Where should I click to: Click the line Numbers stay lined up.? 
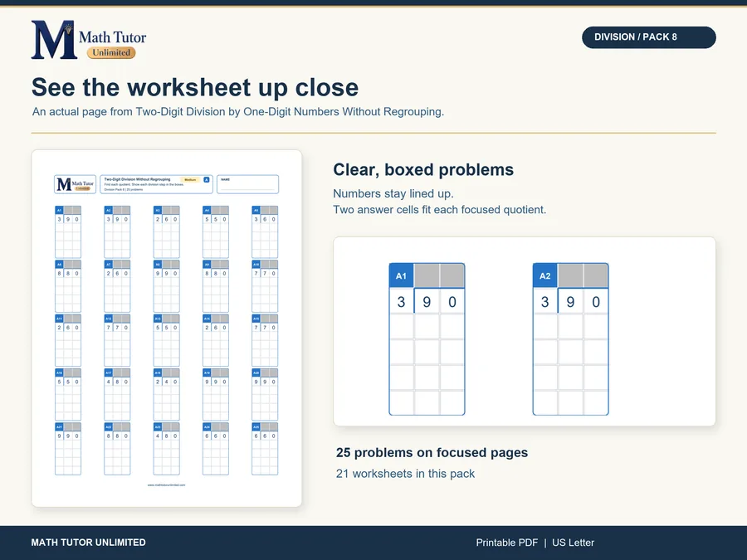click(x=393, y=194)
